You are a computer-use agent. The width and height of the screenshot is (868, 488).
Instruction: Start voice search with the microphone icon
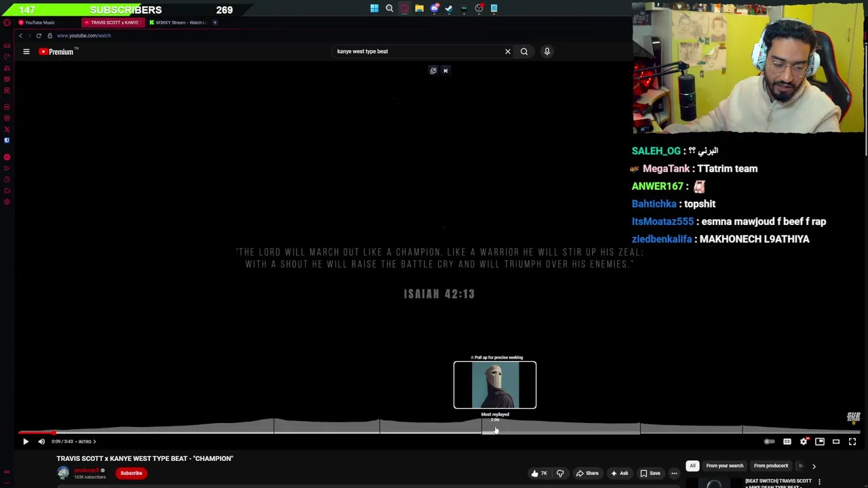click(547, 52)
